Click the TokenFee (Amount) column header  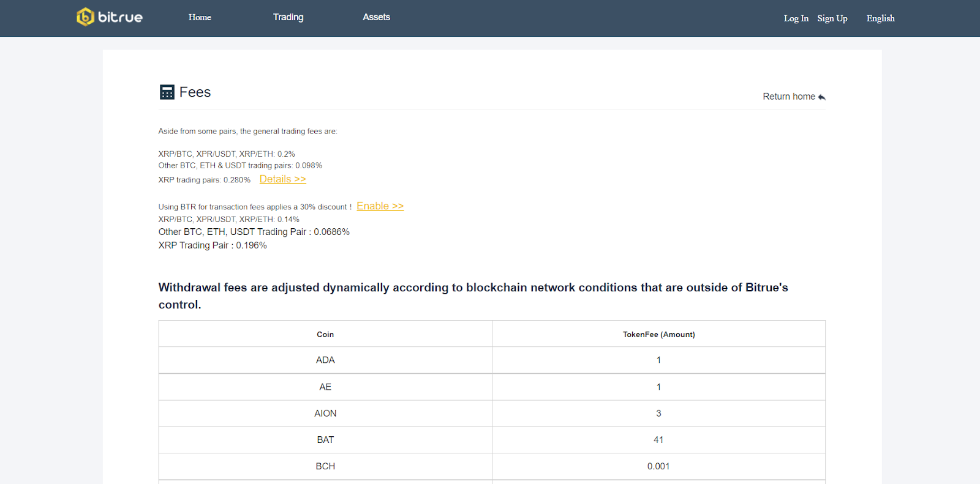tap(658, 335)
